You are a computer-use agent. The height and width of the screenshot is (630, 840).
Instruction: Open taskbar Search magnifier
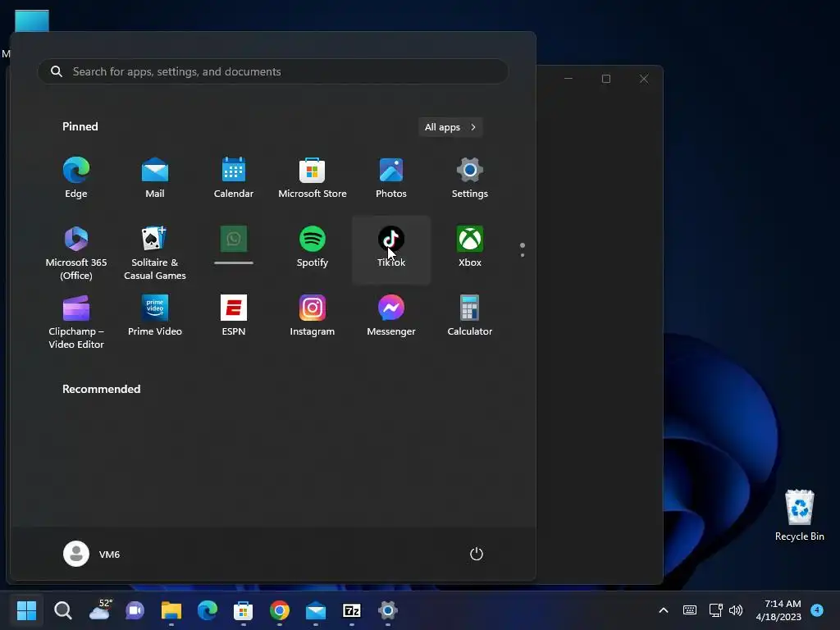[62, 610]
